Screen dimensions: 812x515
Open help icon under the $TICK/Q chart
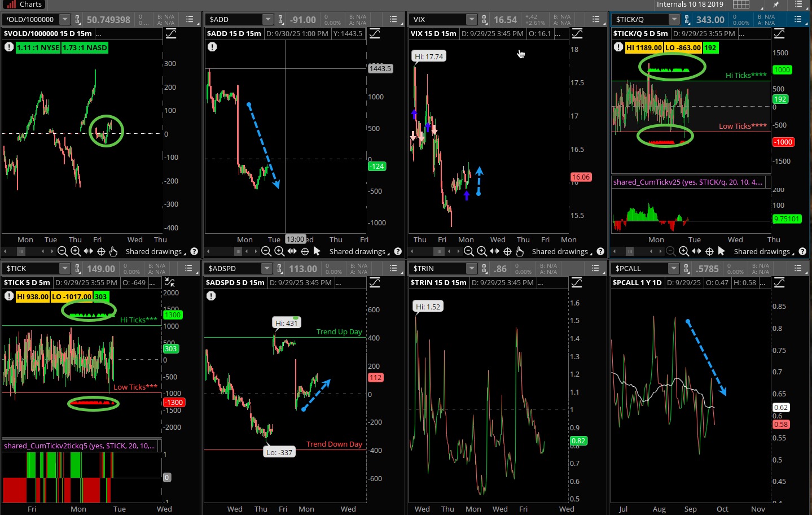coord(802,251)
